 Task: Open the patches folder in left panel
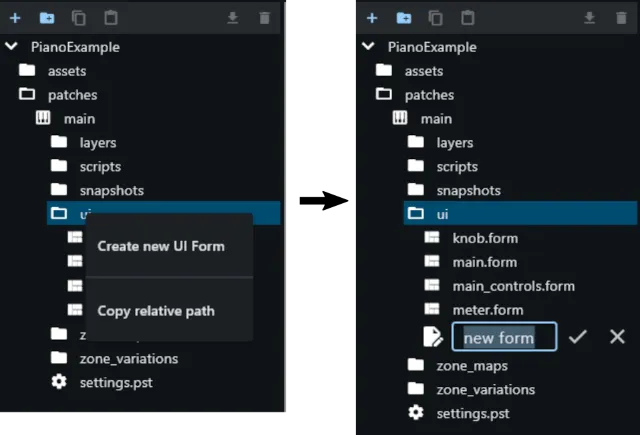point(58,95)
